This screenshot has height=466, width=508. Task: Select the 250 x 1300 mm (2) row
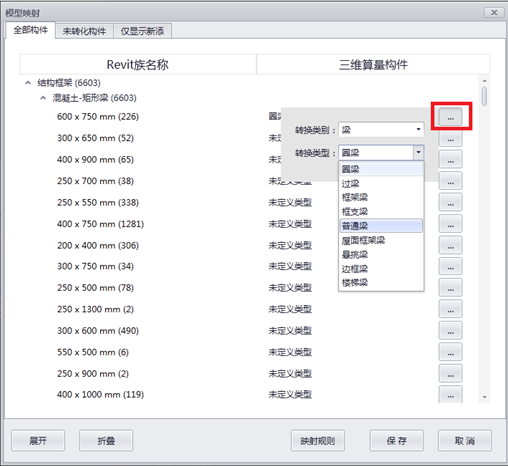[x=95, y=309]
